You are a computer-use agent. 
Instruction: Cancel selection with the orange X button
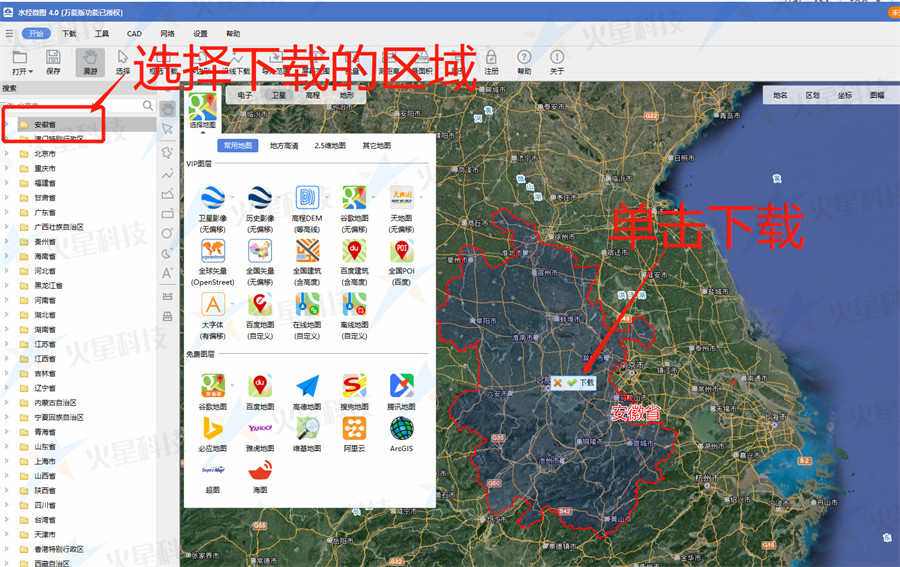tap(557, 383)
